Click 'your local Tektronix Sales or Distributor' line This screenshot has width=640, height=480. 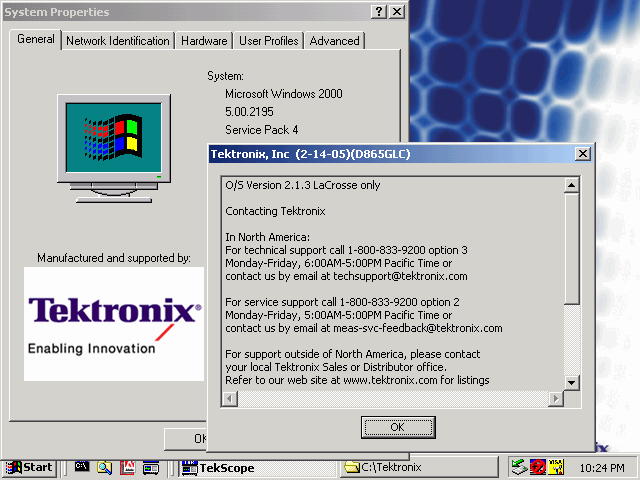[336, 367]
